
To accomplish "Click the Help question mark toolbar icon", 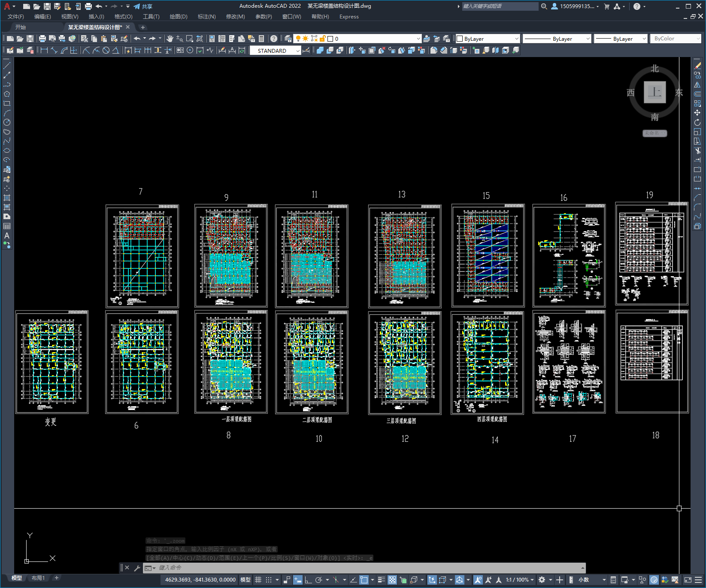I will pos(274,39).
